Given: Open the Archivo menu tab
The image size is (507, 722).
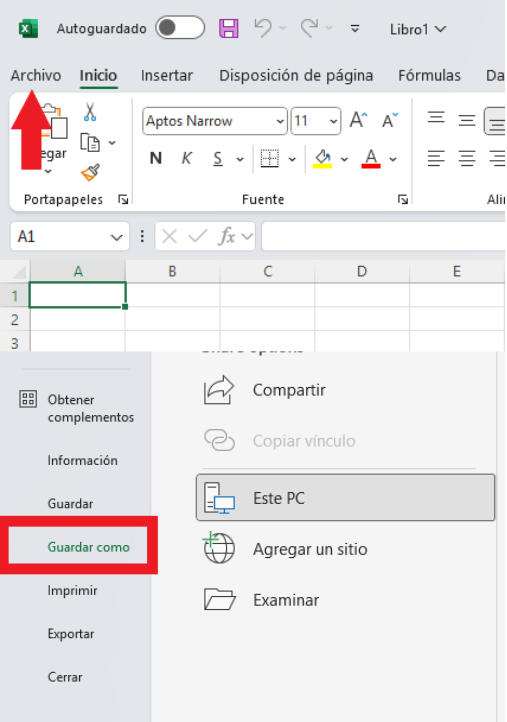Looking at the screenshot, I should (x=36, y=75).
